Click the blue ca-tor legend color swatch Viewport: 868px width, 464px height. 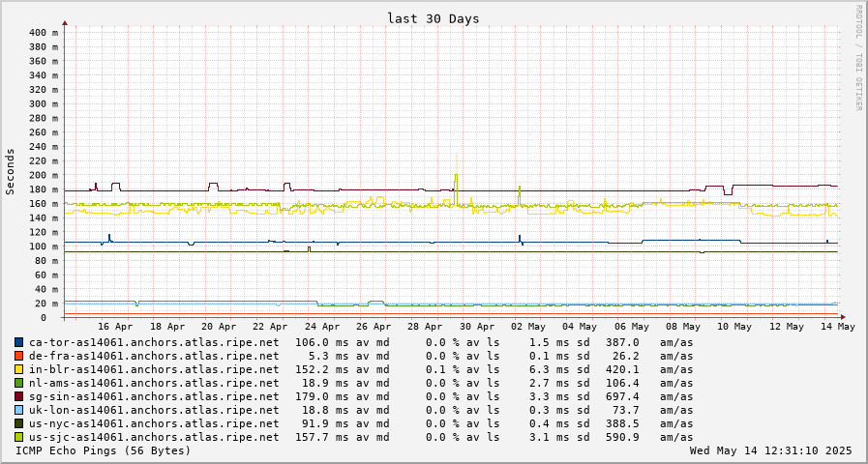point(19,343)
